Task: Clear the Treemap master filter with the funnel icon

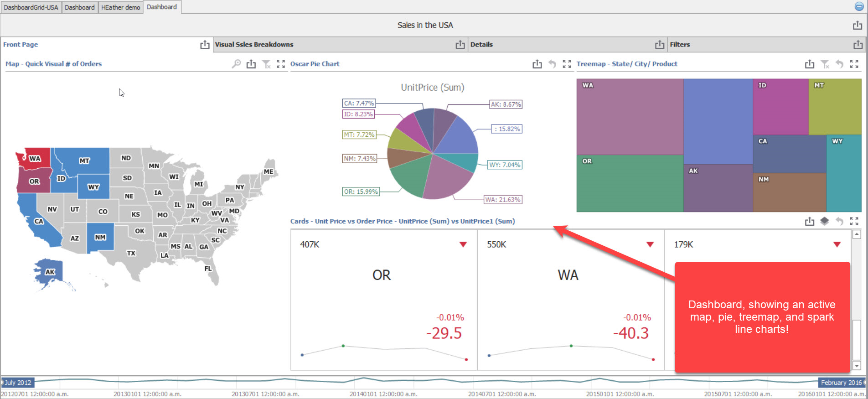Action: pos(825,64)
